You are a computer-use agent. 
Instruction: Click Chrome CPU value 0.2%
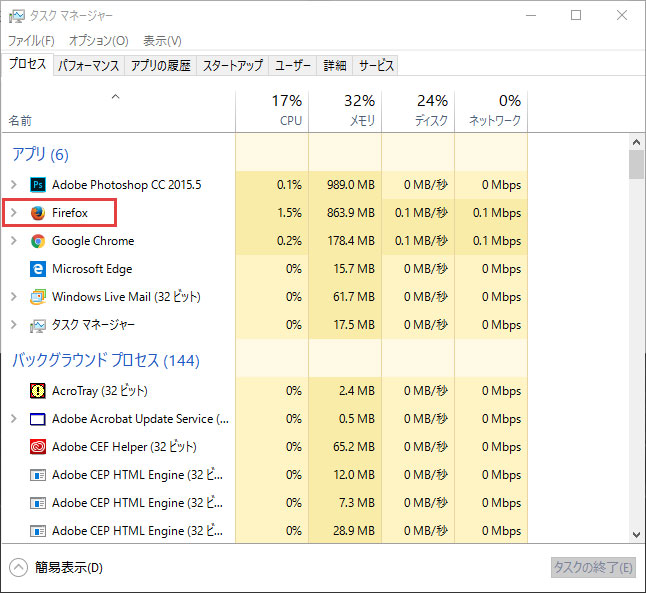coord(289,241)
